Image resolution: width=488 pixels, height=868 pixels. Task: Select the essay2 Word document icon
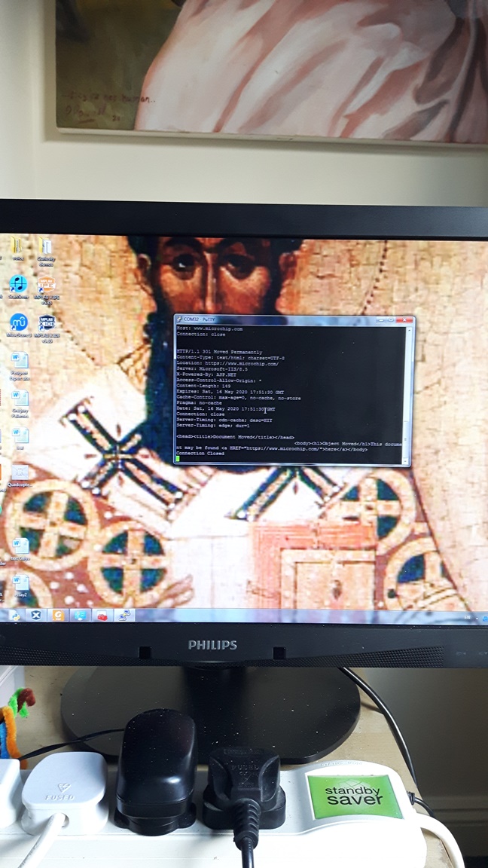point(20,586)
